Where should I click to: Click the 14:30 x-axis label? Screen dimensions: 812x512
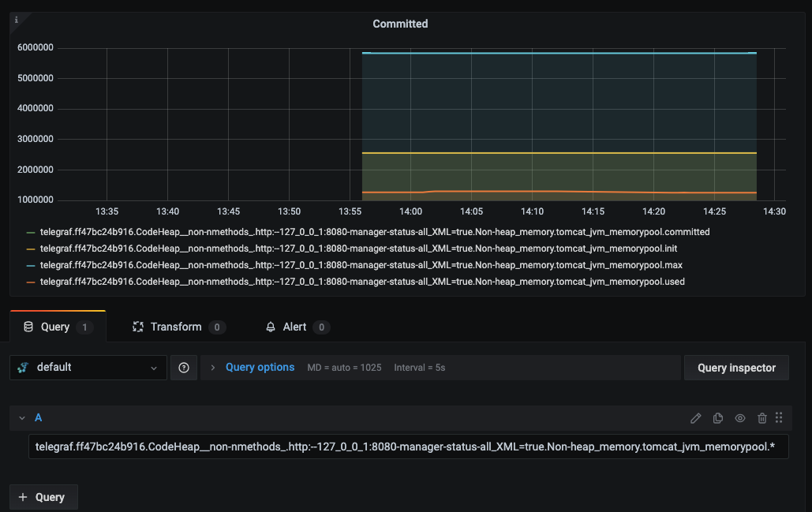pos(774,211)
